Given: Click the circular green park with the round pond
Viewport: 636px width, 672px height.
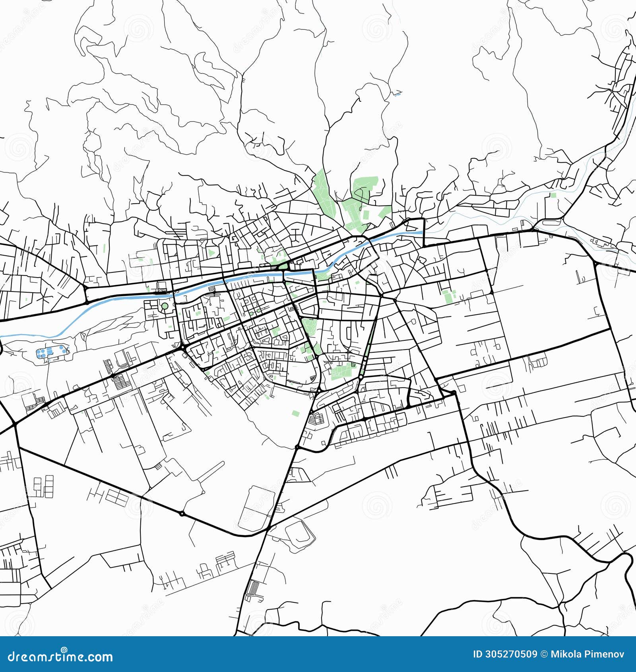Looking at the screenshot, I should [x=165, y=306].
